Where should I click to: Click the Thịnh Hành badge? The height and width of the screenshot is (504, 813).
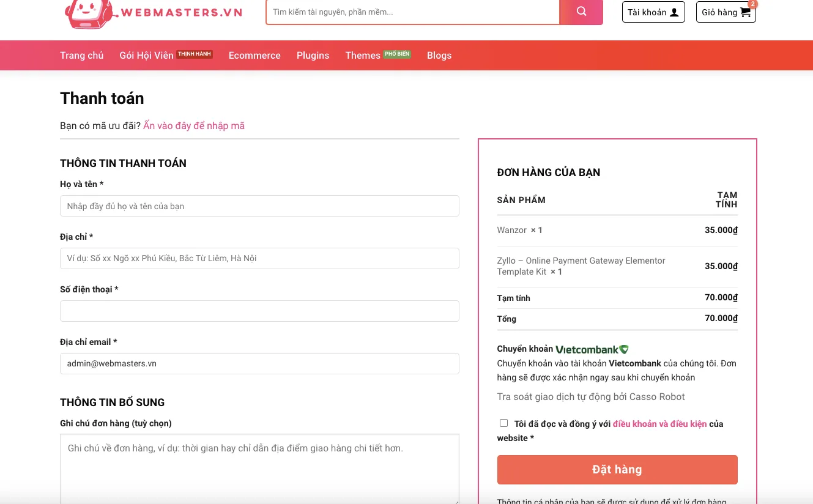point(195,54)
